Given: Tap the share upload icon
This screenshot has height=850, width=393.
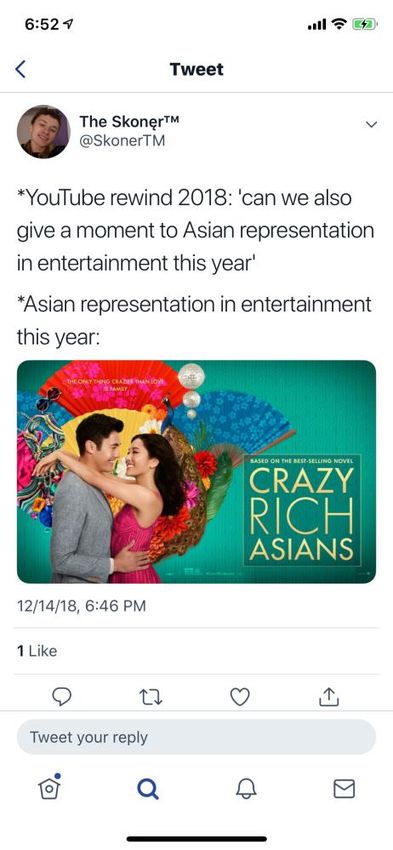Looking at the screenshot, I should pyautogui.click(x=330, y=697).
